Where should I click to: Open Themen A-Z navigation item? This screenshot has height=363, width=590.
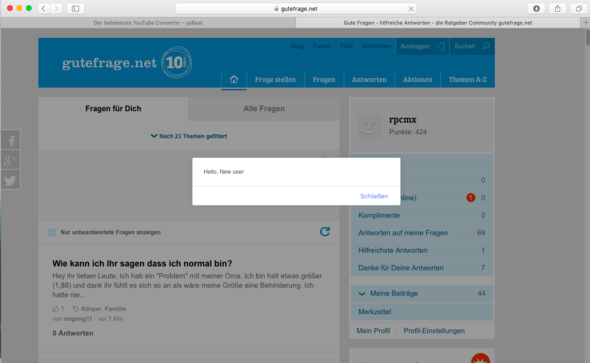pyautogui.click(x=468, y=79)
